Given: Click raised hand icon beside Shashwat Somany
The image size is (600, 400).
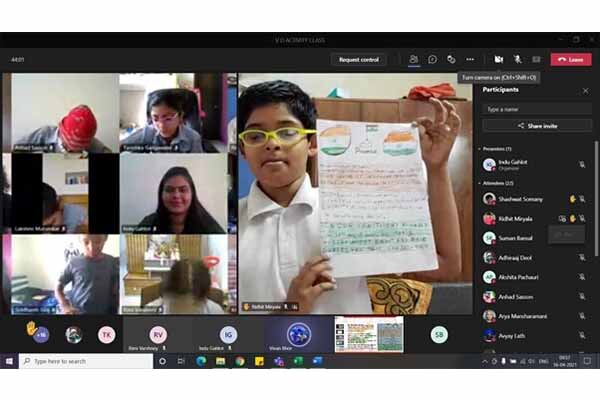Looking at the screenshot, I should (572, 199).
